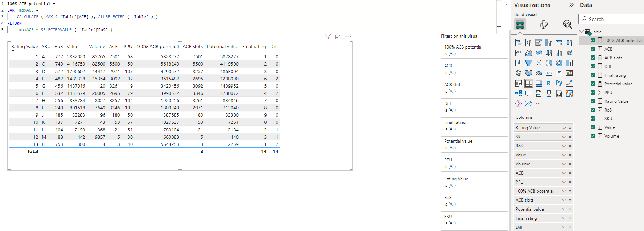This screenshot has width=644, height=231.
Task: Sort table by Final rating header
Action: pyautogui.click(x=254, y=47)
